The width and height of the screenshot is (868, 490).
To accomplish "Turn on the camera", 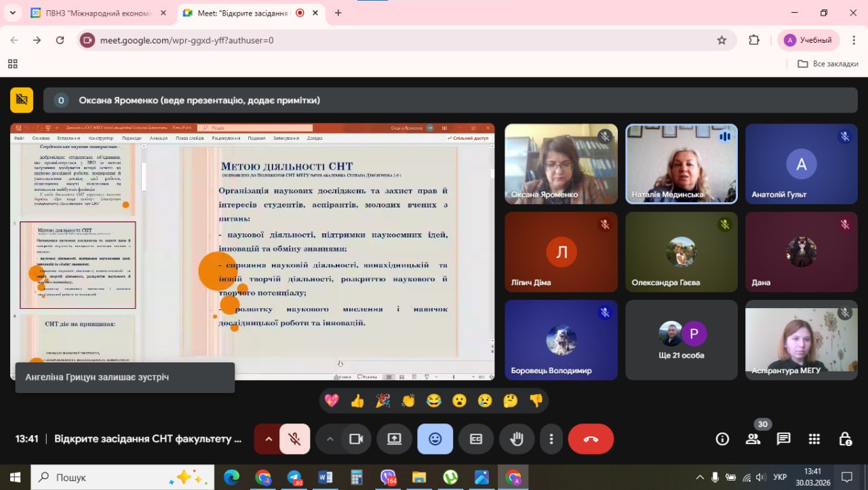I will (x=357, y=438).
